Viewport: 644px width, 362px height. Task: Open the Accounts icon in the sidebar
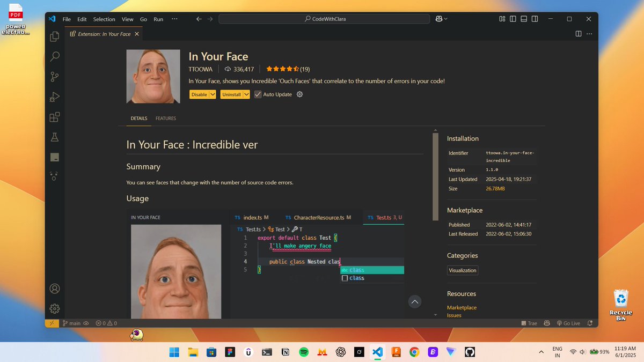tap(54, 288)
